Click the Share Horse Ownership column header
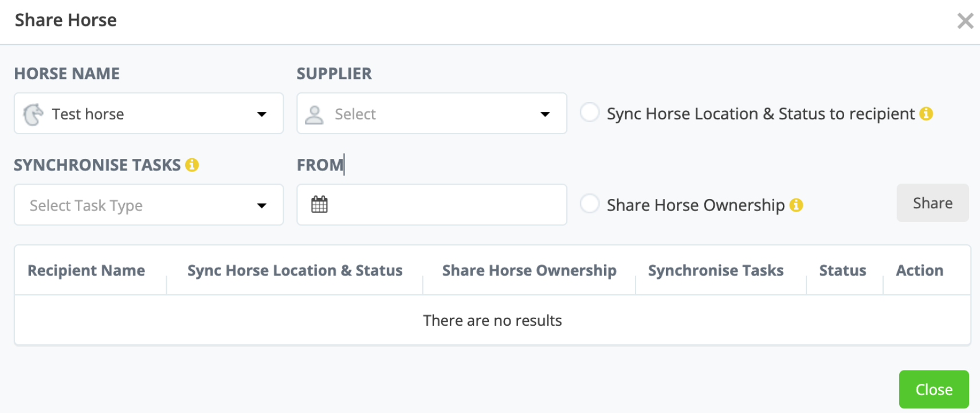The height and width of the screenshot is (413, 980). pyautogui.click(x=529, y=271)
